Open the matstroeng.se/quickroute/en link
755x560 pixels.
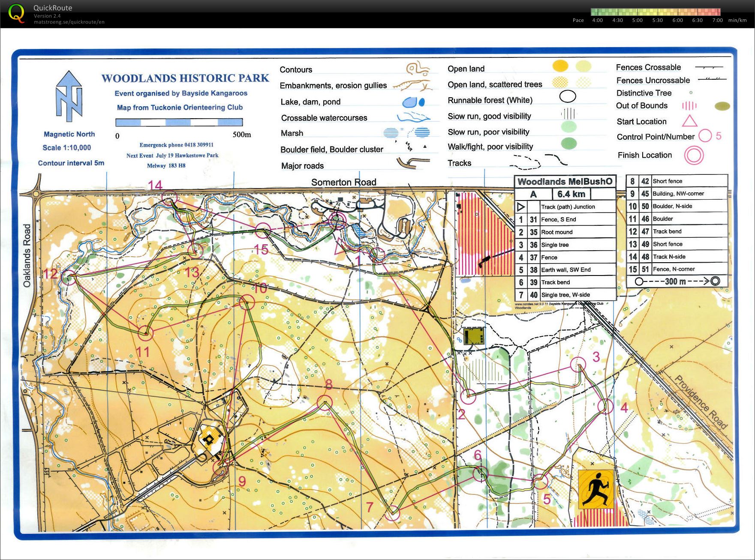tap(69, 22)
